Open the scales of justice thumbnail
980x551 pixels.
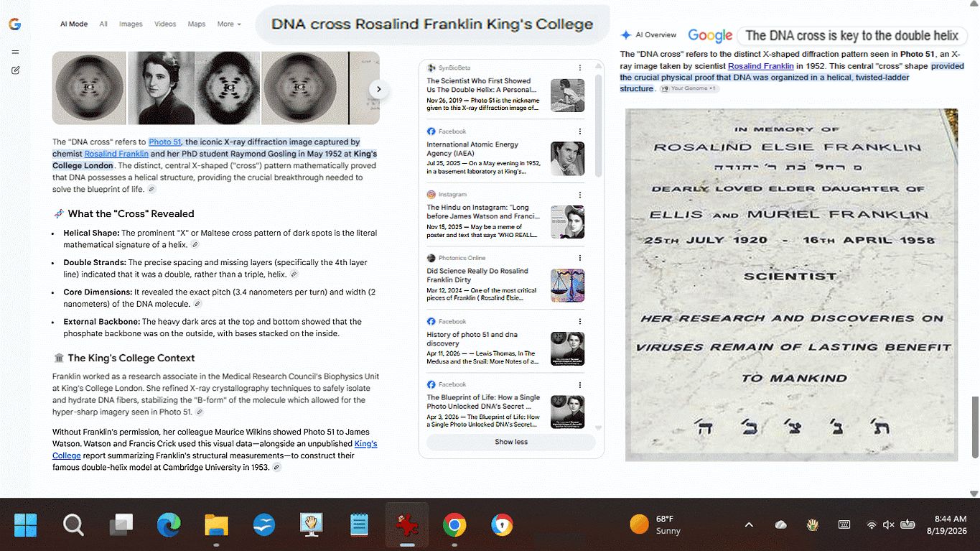coord(567,285)
